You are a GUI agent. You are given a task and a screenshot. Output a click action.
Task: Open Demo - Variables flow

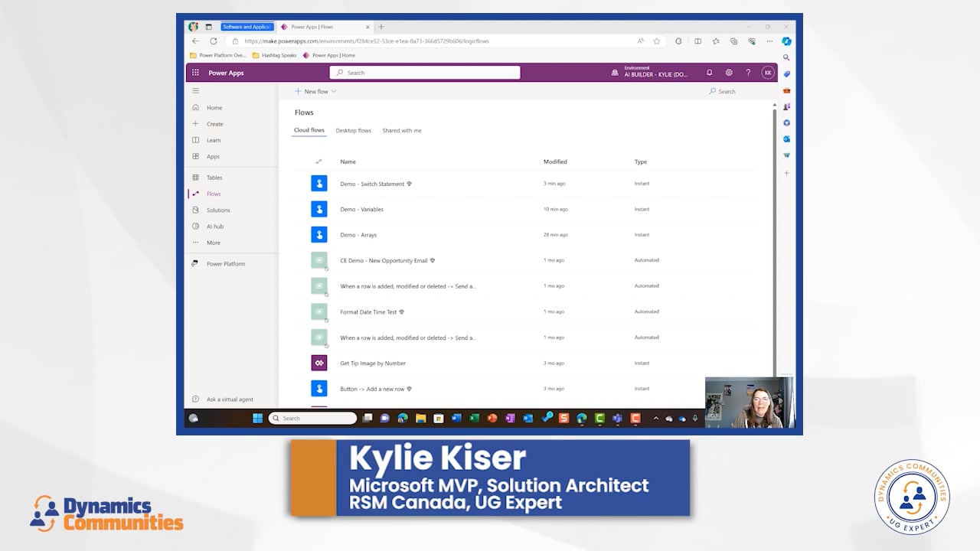(x=361, y=209)
